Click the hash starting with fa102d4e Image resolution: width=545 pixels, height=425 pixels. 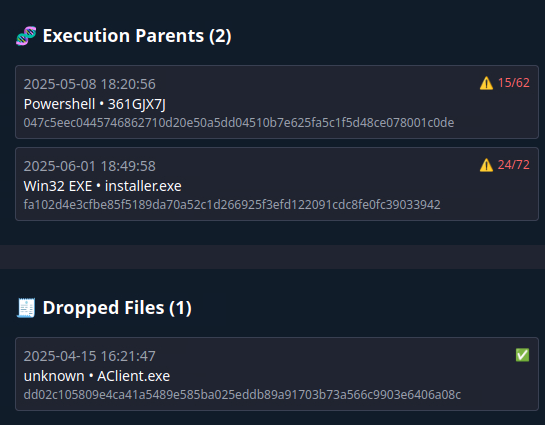pos(232,205)
